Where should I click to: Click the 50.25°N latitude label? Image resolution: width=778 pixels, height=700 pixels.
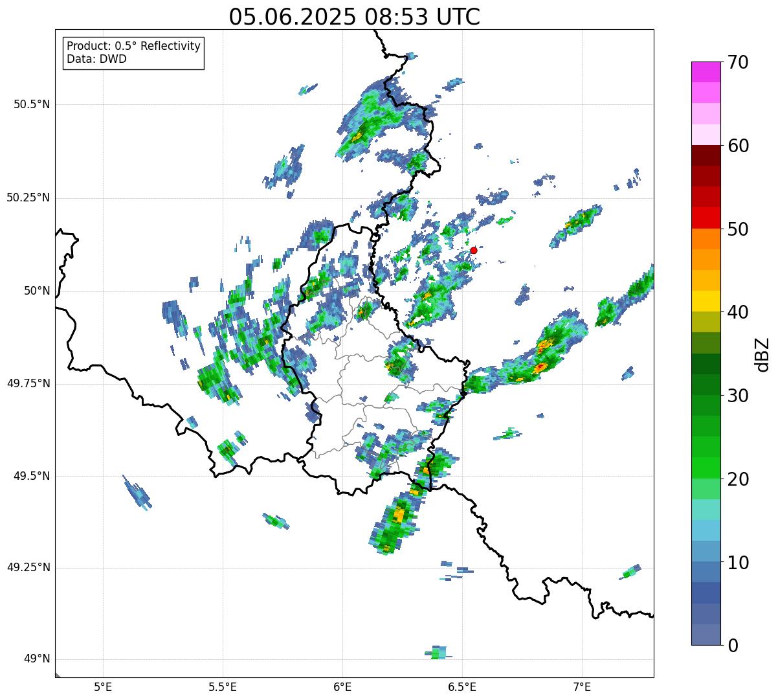point(28,198)
